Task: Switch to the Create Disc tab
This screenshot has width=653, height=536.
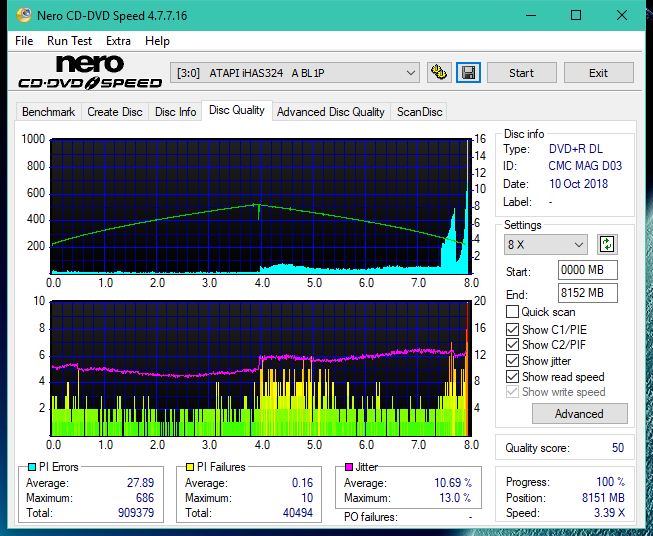Action: (115, 112)
